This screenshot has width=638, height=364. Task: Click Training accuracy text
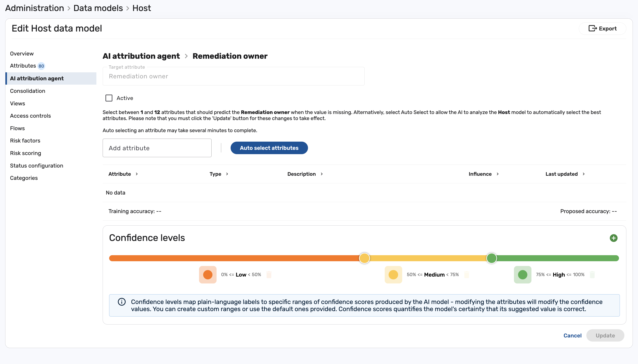coord(135,211)
